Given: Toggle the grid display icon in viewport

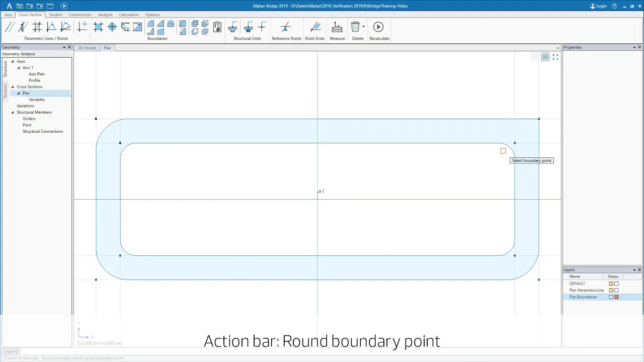Looking at the screenshot, I should tap(545, 57).
